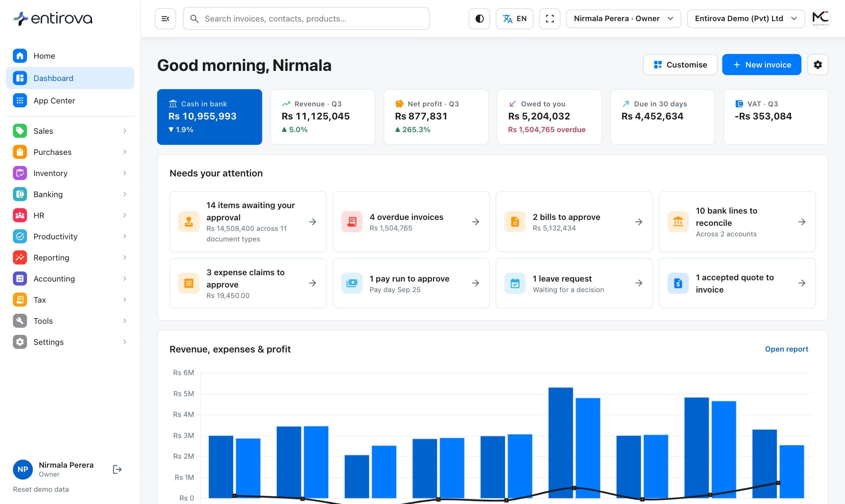This screenshot has height=504, width=845.
Task: Click the Tax receipt icon
Action: [x=20, y=300]
